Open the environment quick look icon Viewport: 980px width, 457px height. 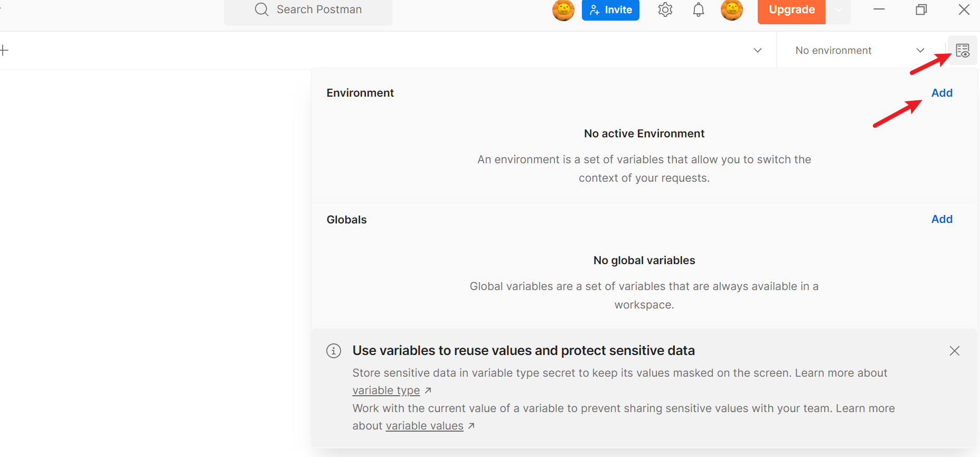tap(963, 51)
